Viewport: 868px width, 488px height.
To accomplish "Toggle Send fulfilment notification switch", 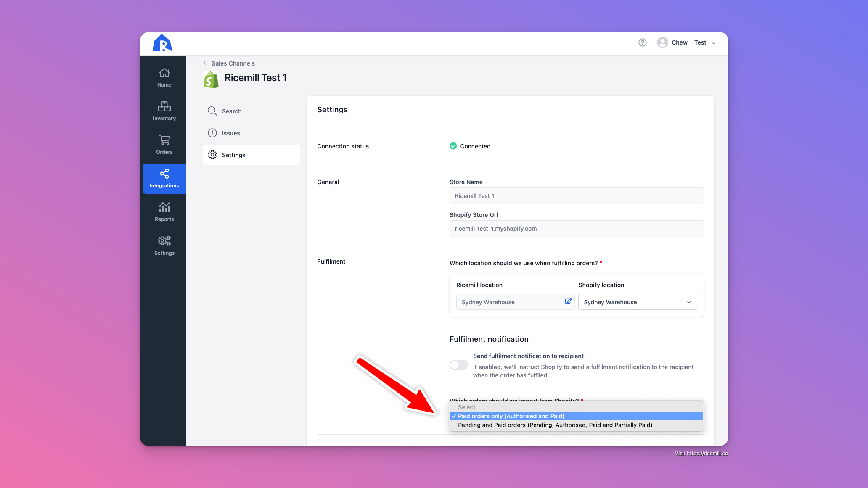I will pyautogui.click(x=458, y=365).
